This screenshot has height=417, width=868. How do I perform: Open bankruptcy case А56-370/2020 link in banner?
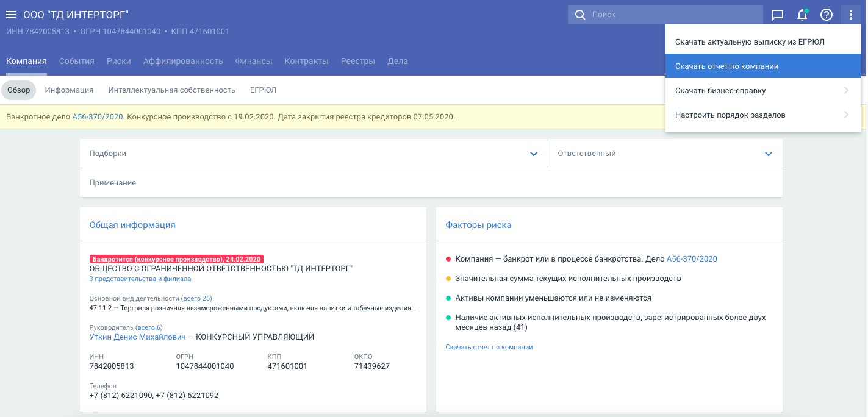coord(98,116)
